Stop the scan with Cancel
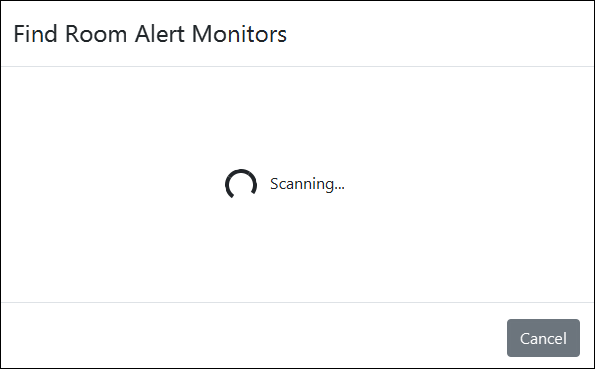595x369 pixels. pos(543,338)
